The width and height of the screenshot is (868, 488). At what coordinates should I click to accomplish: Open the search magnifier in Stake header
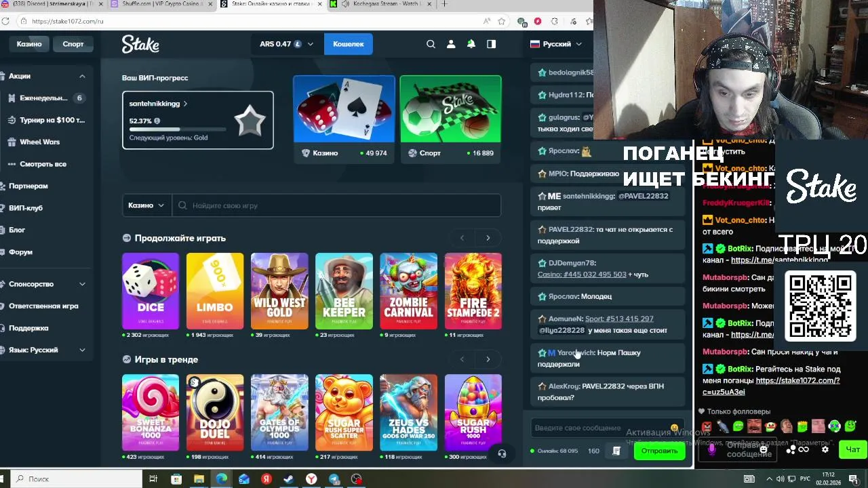431,44
